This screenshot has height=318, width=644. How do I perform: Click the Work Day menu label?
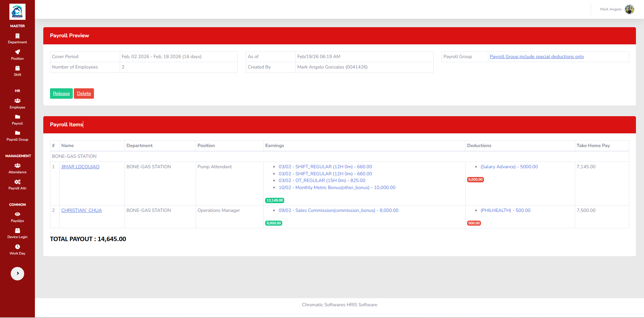[17, 254]
